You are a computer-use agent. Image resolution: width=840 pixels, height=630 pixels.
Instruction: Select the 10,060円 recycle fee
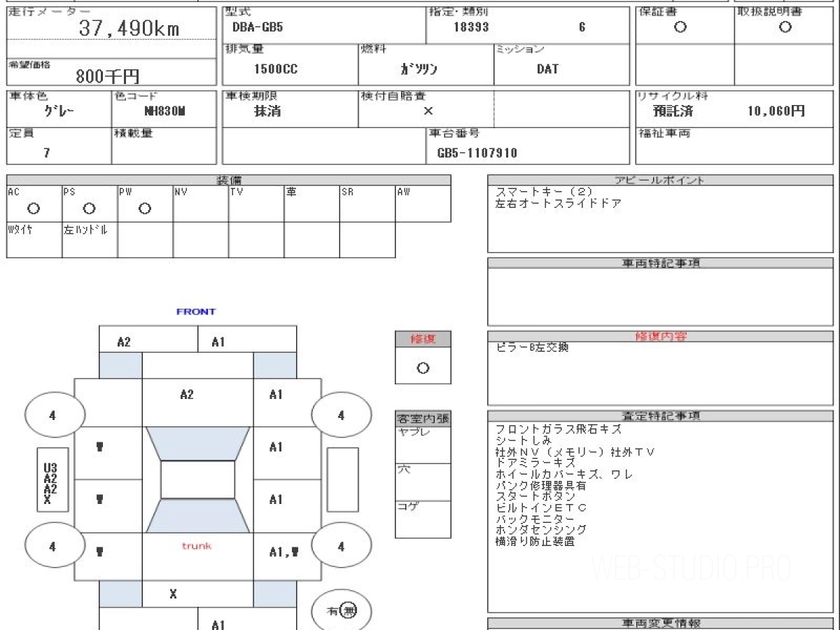point(776,111)
